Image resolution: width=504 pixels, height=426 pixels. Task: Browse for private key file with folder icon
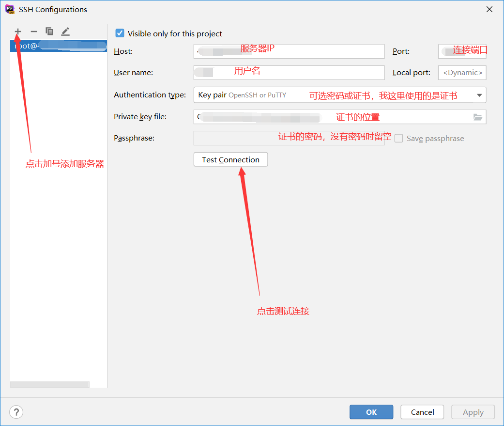click(x=478, y=117)
